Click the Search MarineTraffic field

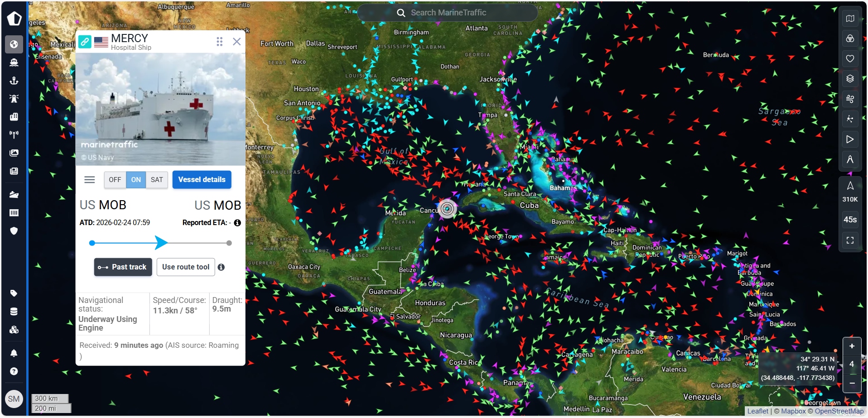tap(448, 13)
